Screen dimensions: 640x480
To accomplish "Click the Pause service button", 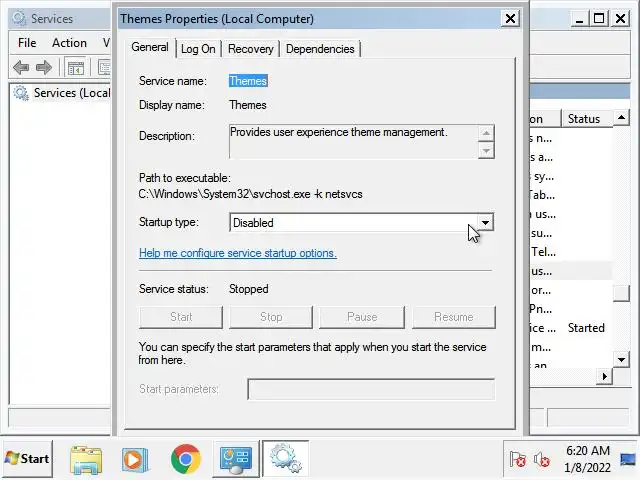I will pyautogui.click(x=362, y=317).
